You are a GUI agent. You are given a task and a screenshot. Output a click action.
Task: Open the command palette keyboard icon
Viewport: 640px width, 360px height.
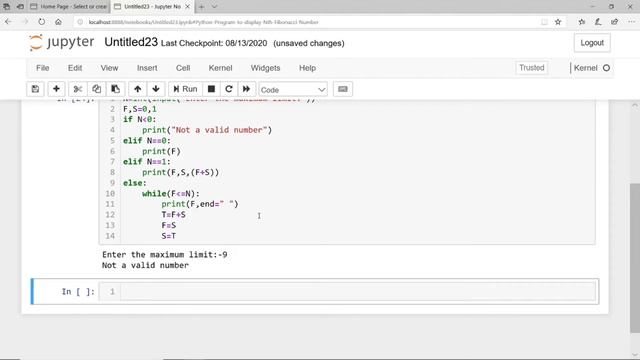pyautogui.click(x=343, y=89)
